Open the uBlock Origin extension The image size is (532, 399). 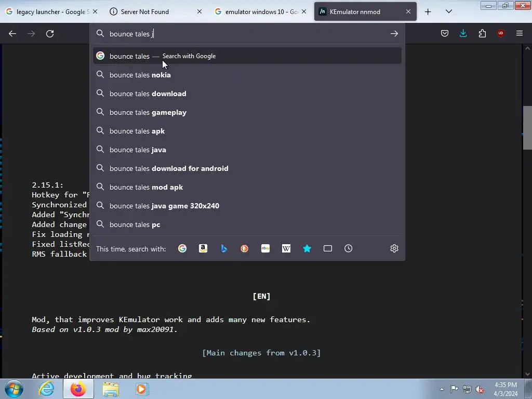(x=500, y=33)
